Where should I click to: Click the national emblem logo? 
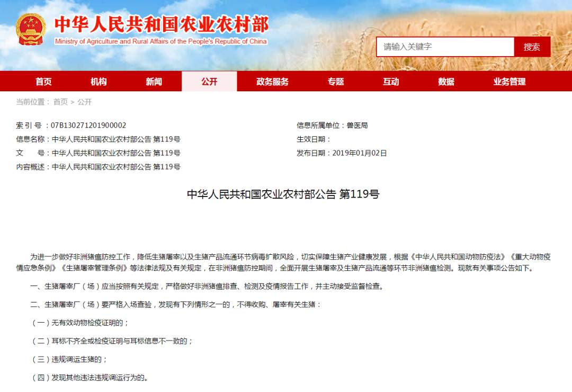[x=31, y=29]
